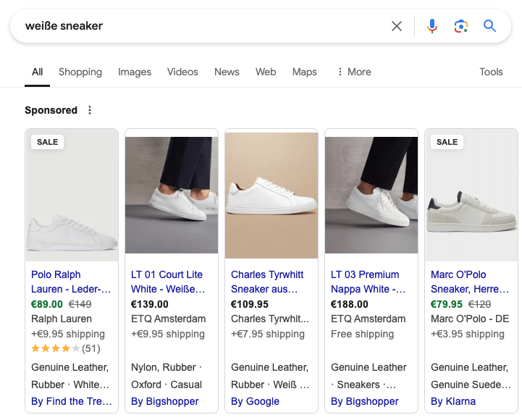Viewport: 522px width, 420px height.
Task: Click ETQ Amsterdam seller under €139.00
Action: click(168, 319)
